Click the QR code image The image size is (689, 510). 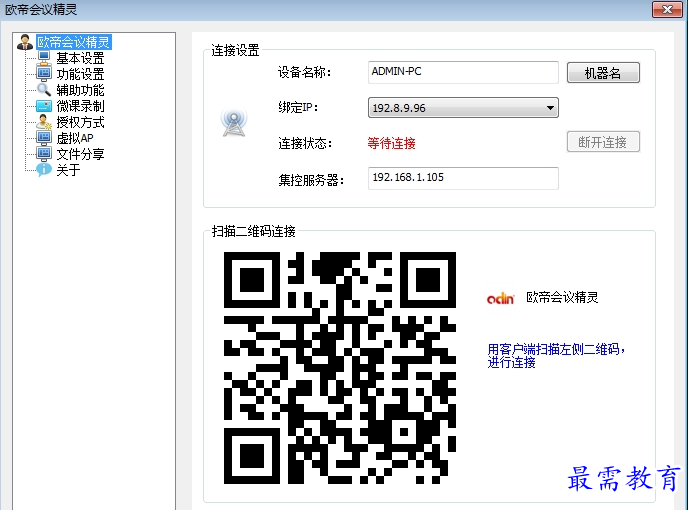pyautogui.click(x=340, y=368)
